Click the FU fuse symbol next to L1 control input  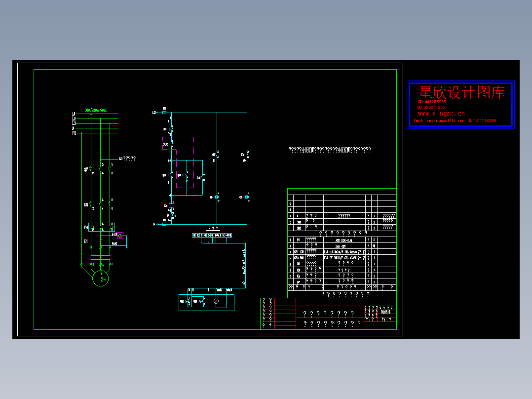(164, 113)
